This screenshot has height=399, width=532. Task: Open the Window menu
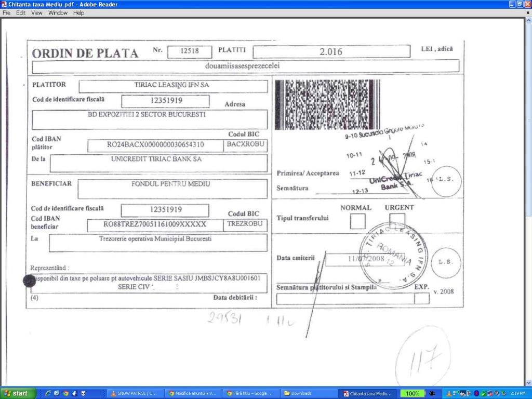58,13
